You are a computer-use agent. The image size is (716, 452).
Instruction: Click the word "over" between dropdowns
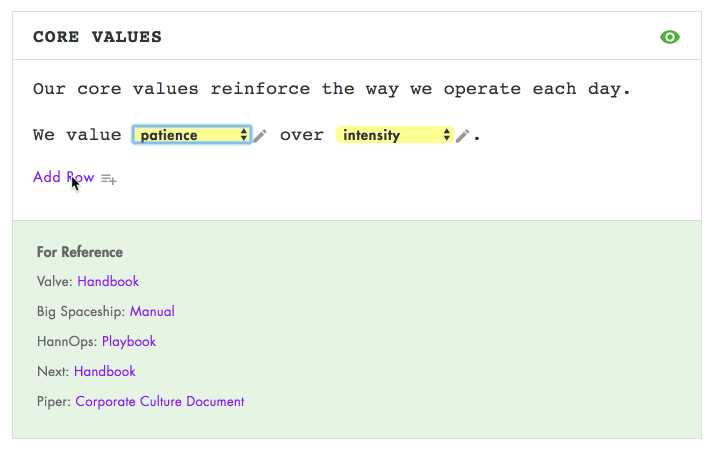(x=301, y=135)
